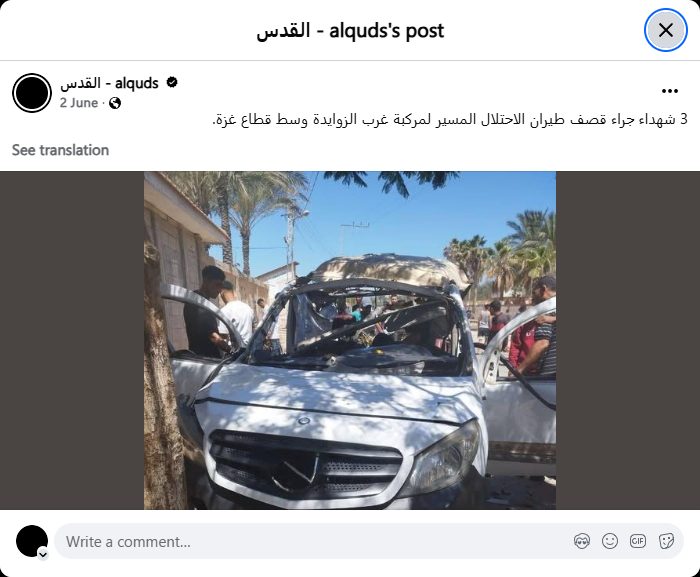The height and width of the screenshot is (577, 700).
Task: Click your profile avatar beside comment box
Action: [x=32, y=541]
